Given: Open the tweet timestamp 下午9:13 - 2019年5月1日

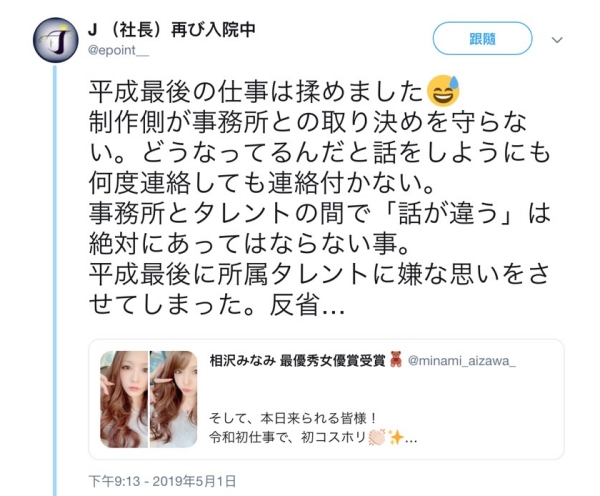Looking at the screenshot, I should tap(162, 481).
